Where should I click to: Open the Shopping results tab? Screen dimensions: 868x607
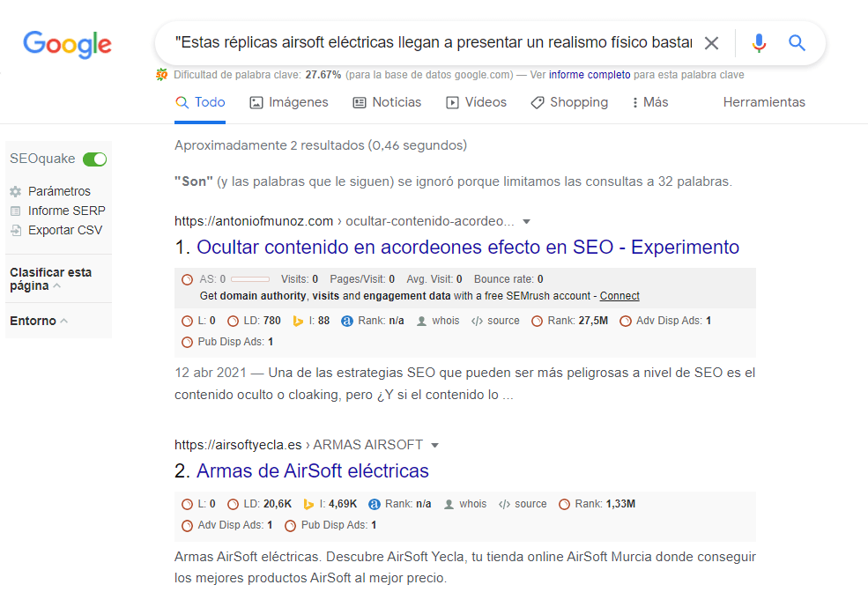point(569,102)
